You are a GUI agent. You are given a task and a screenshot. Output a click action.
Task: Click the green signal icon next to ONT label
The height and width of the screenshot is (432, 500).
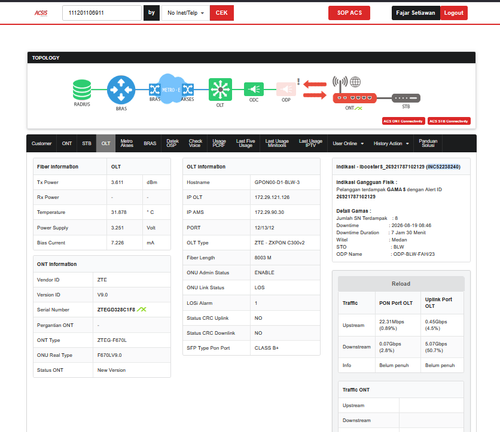tap(358, 108)
